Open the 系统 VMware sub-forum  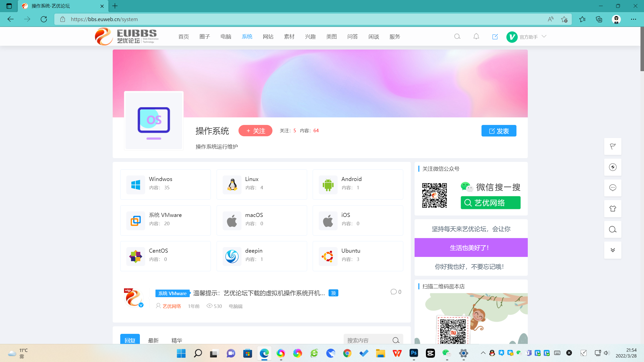[x=166, y=220]
